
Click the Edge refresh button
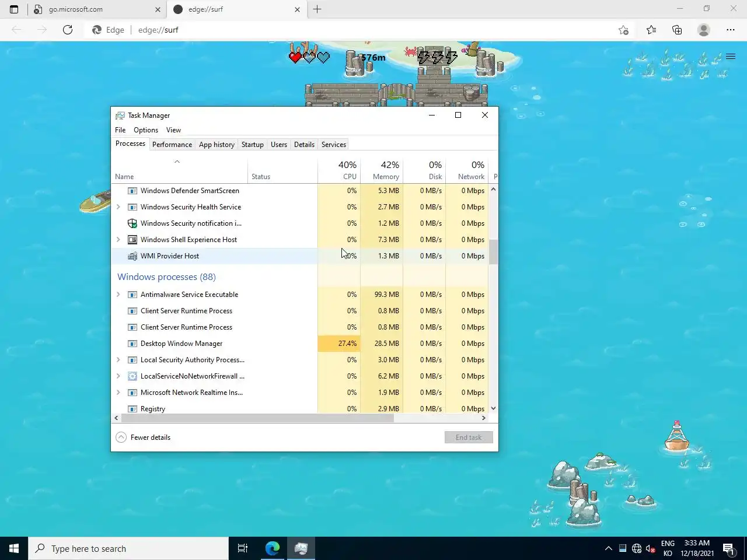click(x=68, y=30)
